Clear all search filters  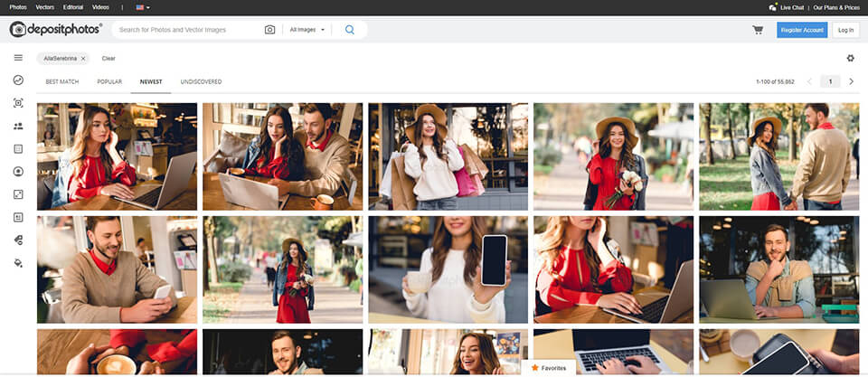108,58
